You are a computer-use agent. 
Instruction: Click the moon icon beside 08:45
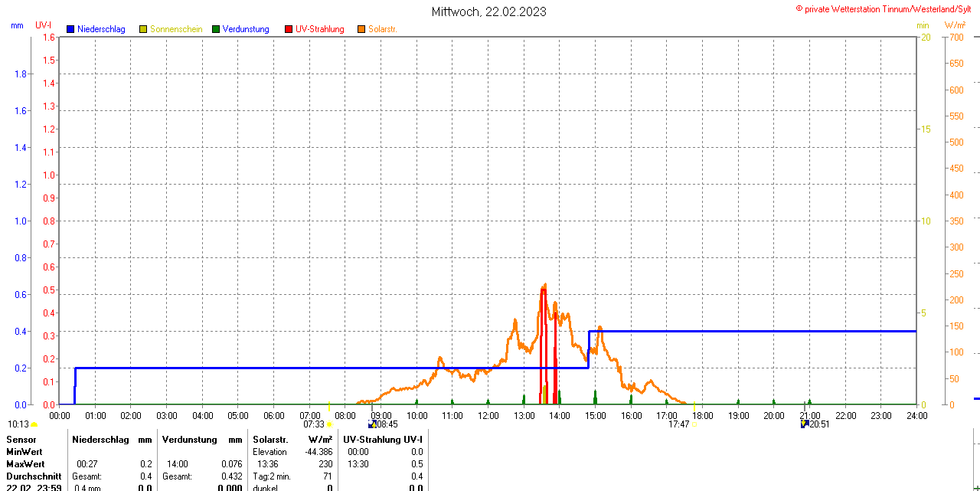click(372, 424)
